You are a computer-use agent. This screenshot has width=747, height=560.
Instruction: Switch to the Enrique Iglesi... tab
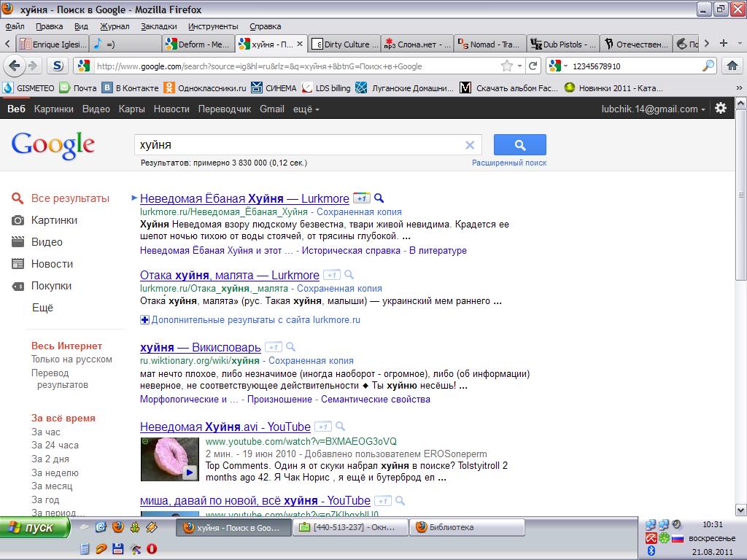click(x=53, y=44)
